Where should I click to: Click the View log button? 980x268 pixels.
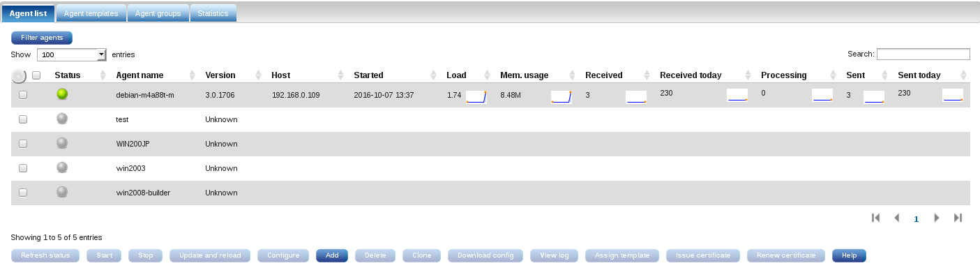pyautogui.click(x=555, y=255)
